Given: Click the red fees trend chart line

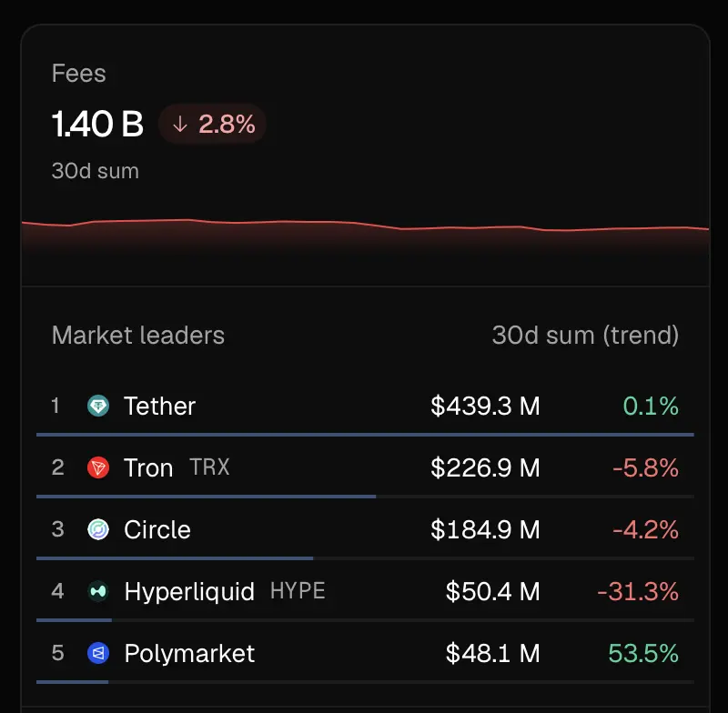Looking at the screenshot, I should pyautogui.click(x=365, y=225).
